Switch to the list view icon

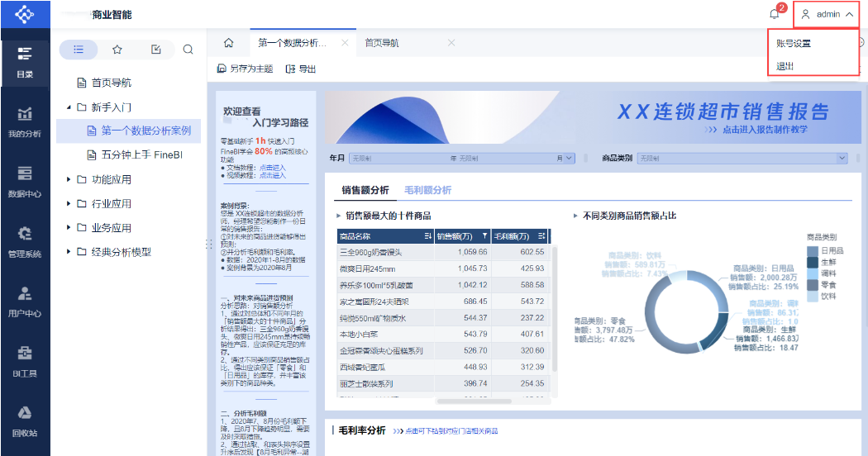[79, 50]
